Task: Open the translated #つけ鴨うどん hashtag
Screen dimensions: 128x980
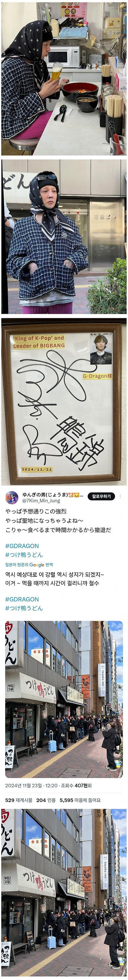Action: click(x=24, y=608)
